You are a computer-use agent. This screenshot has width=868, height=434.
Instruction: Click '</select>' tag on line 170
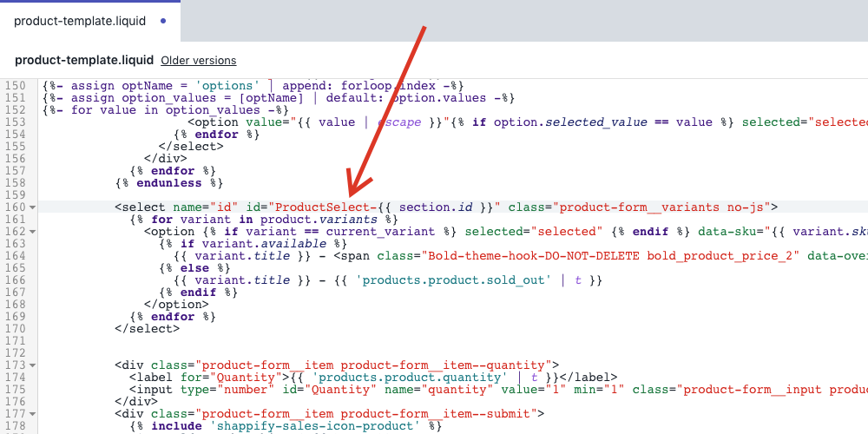[x=148, y=329]
